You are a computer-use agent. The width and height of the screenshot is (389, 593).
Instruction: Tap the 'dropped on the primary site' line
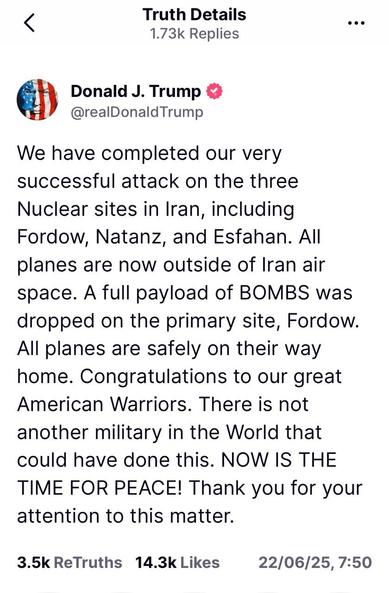188,321
